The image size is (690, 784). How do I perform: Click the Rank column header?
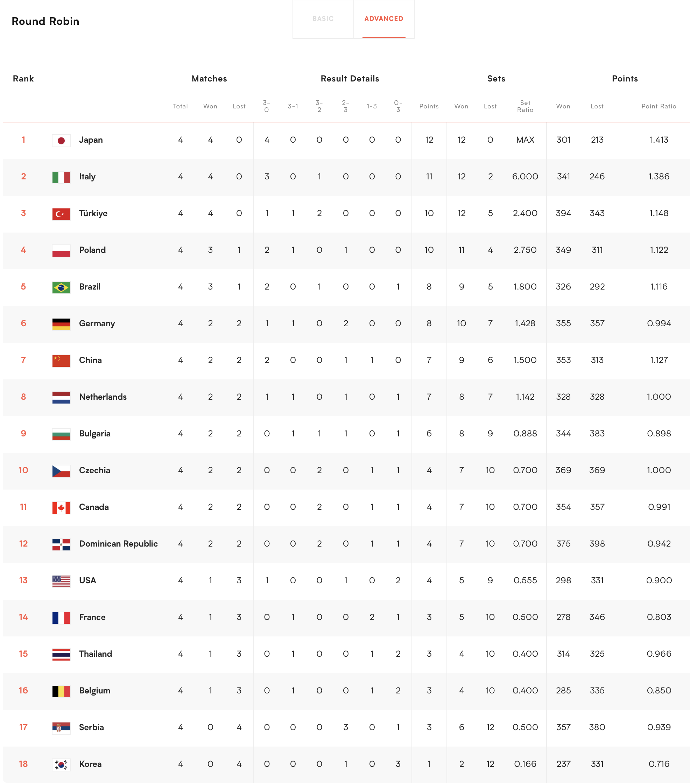[23, 79]
